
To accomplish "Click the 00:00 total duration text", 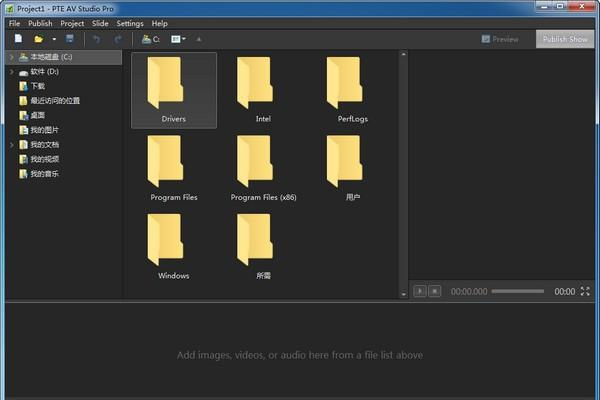I will 564,292.
